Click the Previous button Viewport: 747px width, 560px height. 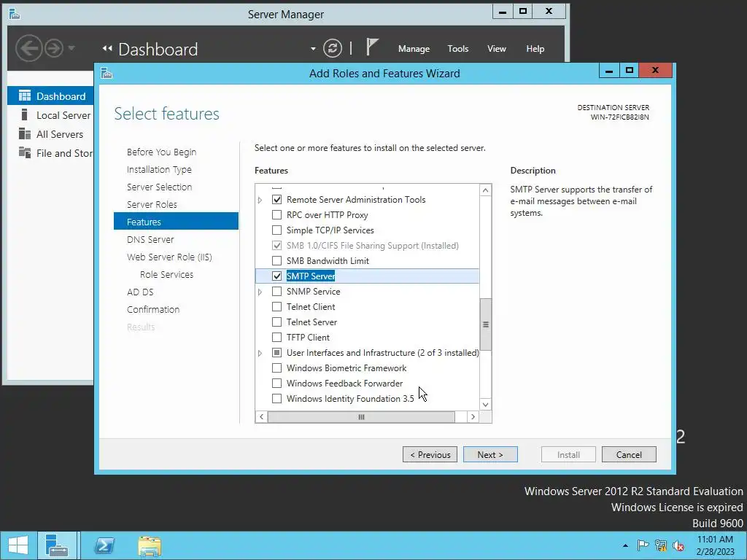tap(430, 454)
